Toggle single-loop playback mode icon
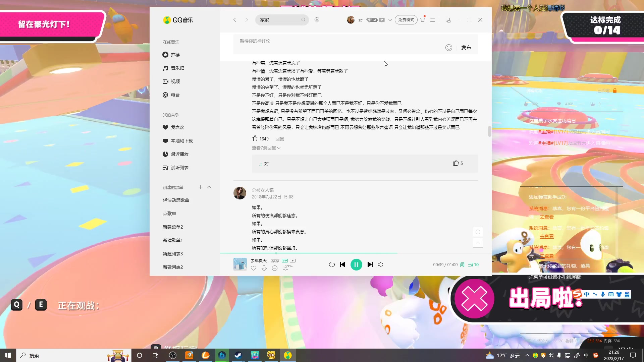The width and height of the screenshot is (644, 362). [332, 264]
